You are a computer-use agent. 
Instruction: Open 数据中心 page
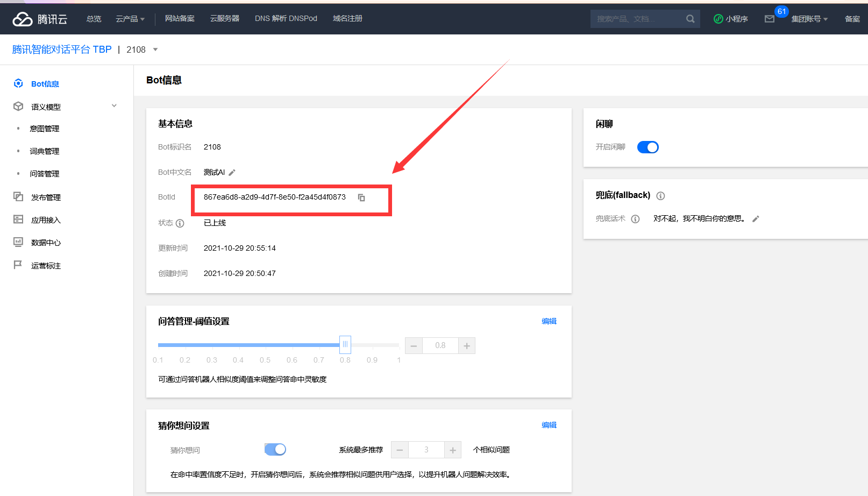tap(46, 243)
